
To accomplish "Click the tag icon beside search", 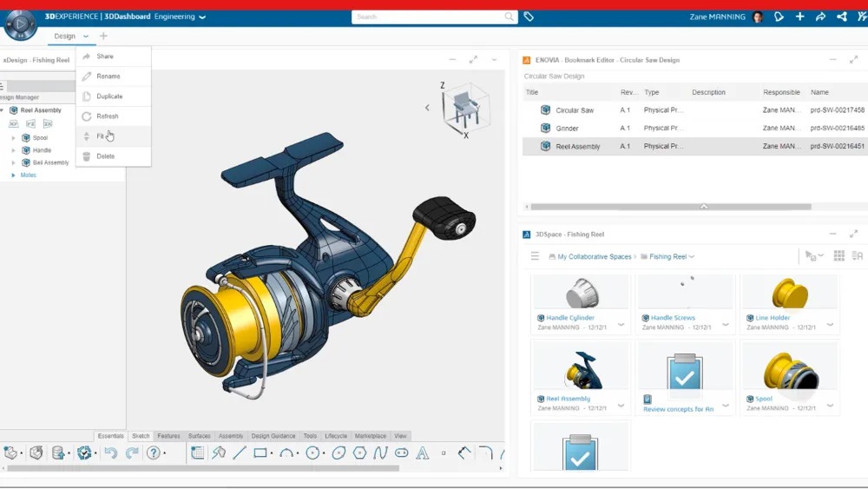I will point(529,17).
